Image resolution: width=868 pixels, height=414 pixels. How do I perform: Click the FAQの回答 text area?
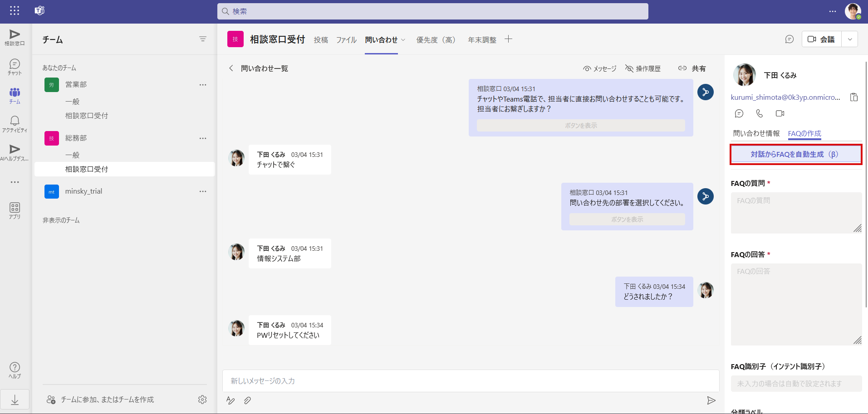pyautogui.click(x=796, y=304)
